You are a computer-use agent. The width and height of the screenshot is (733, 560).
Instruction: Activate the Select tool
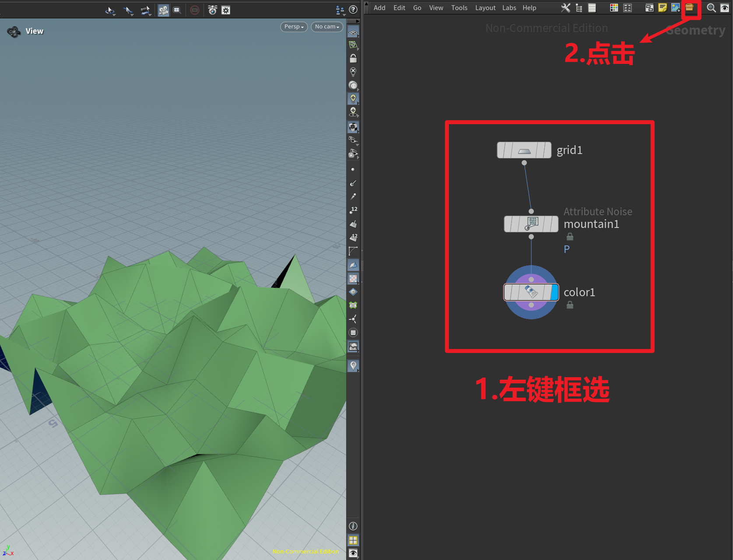coord(128,10)
